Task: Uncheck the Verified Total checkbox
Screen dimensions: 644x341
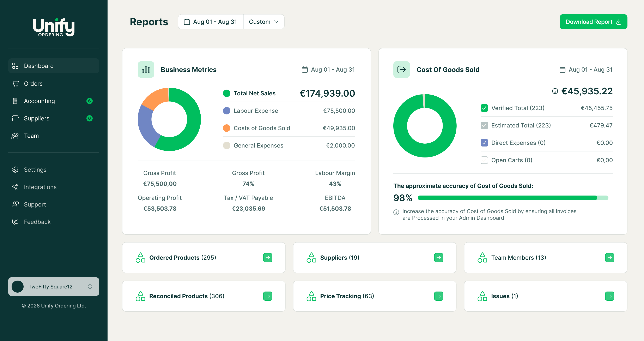Action: (x=484, y=108)
